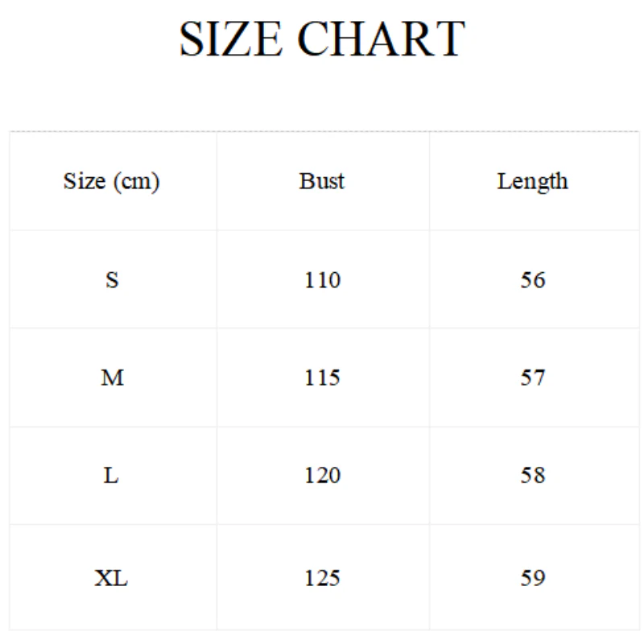Select bust value 125

322,578
